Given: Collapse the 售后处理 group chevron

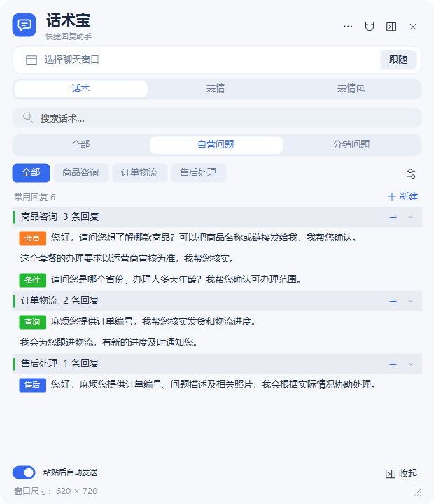Looking at the screenshot, I should (x=411, y=364).
